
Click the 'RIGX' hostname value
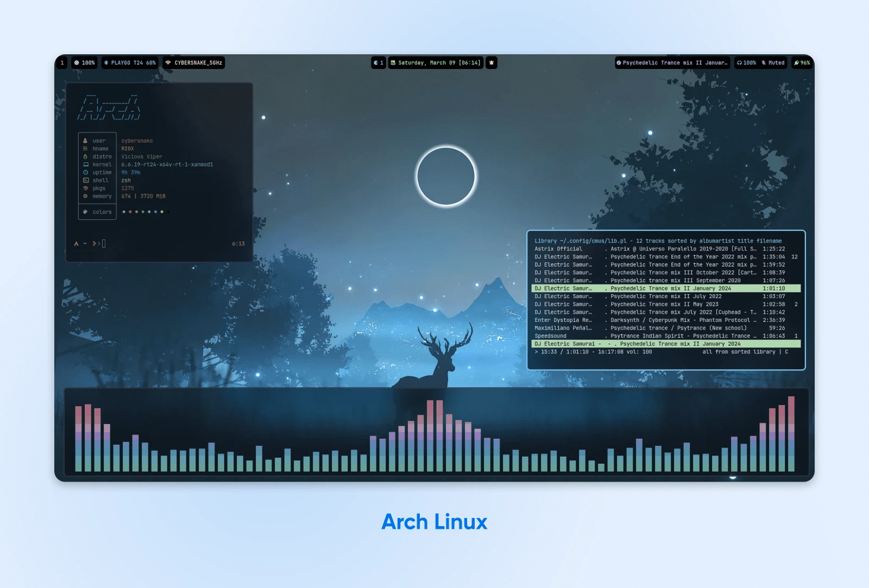tap(128, 149)
